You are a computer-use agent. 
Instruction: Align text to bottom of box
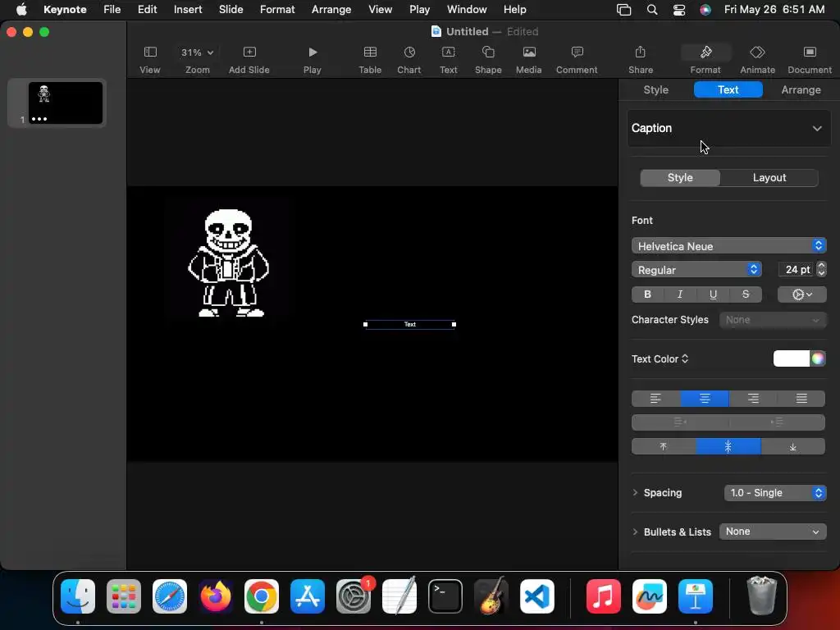793,446
